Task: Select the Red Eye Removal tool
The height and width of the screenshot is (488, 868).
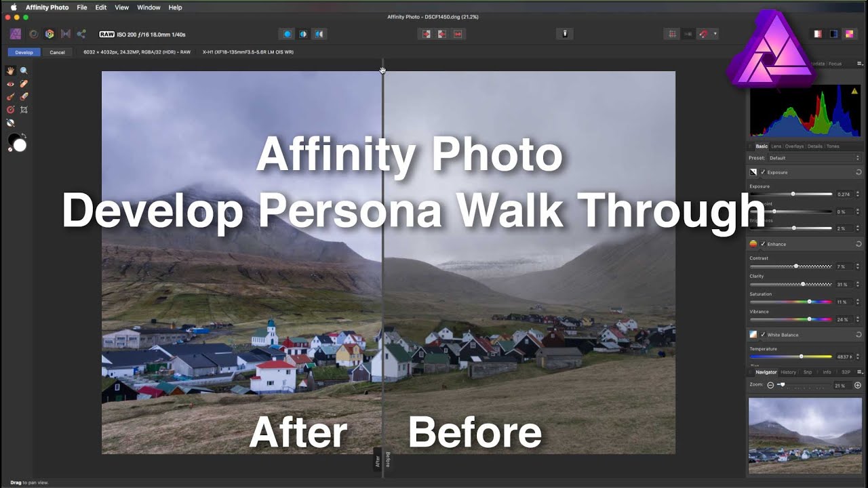Action: point(11,84)
